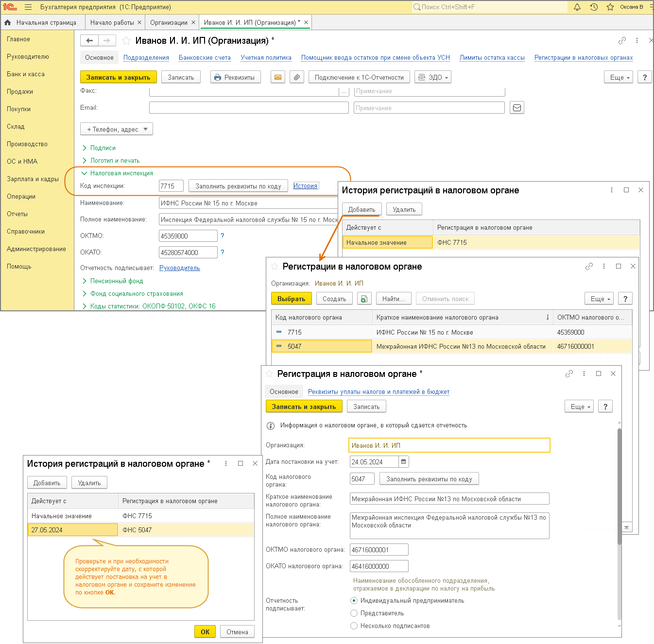Select 27.05.2024 cell in history dialog
This screenshot has width=654, height=644.
pos(73,530)
